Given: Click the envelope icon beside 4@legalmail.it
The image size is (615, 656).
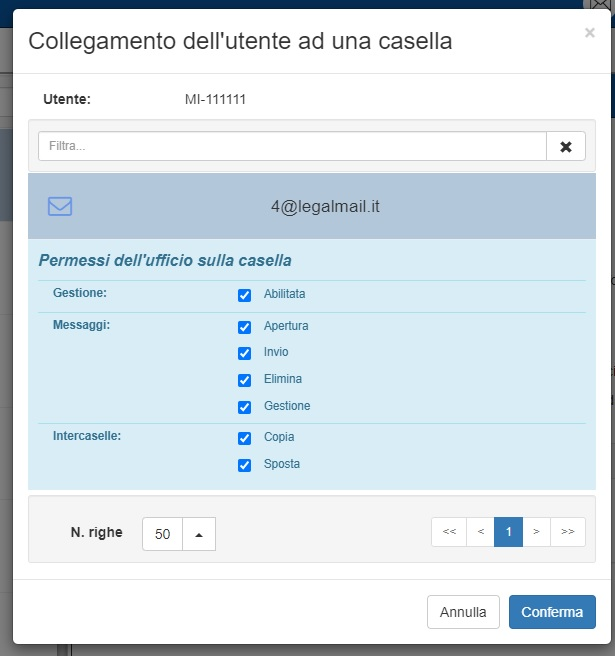Looking at the screenshot, I should pos(60,207).
